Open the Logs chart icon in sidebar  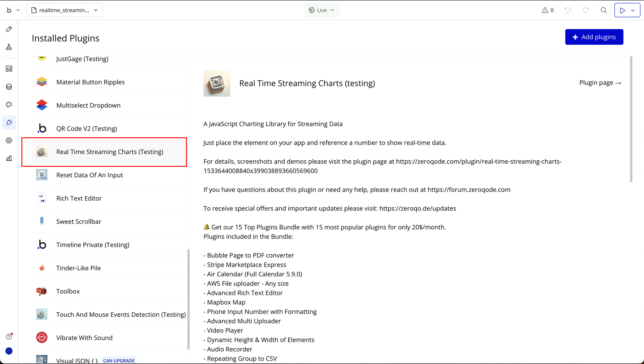(9, 158)
